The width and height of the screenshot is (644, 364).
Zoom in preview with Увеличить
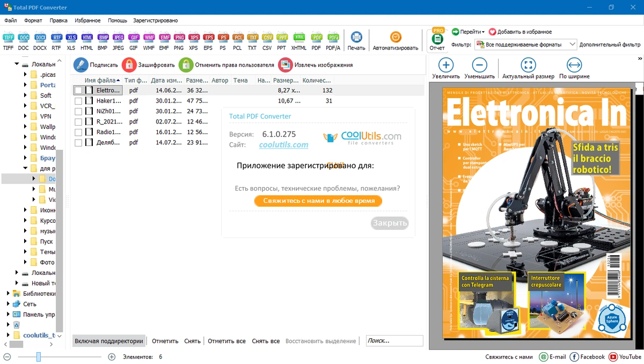(446, 69)
